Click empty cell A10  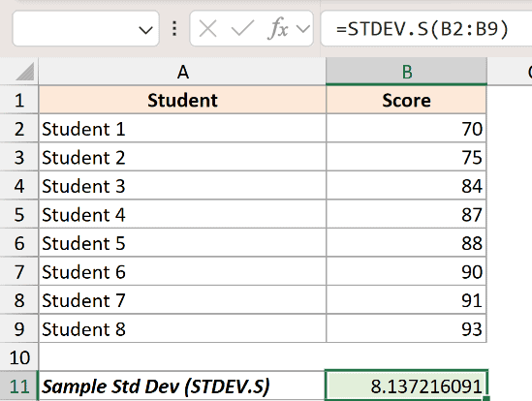[x=182, y=357]
